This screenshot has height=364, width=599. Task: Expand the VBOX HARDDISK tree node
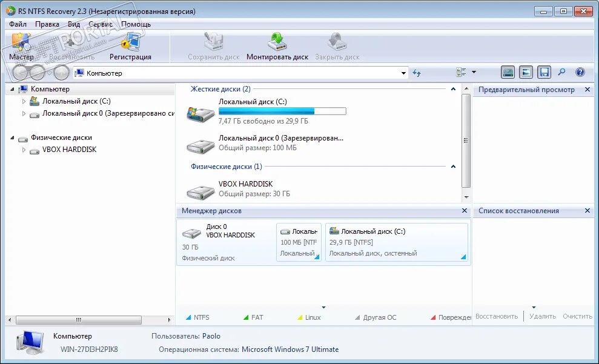pos(24,150)
